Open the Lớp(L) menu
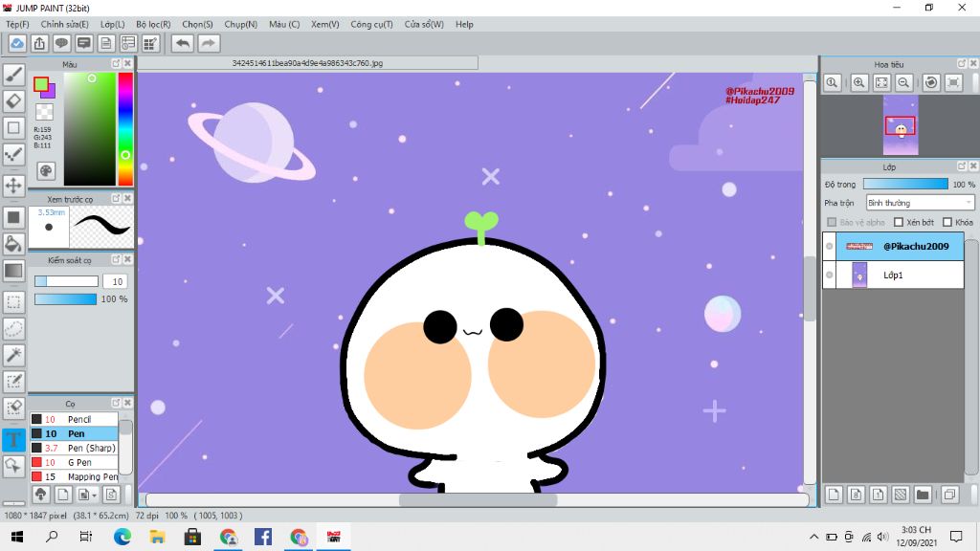The image size is (980, 551). tap(113, 24)
